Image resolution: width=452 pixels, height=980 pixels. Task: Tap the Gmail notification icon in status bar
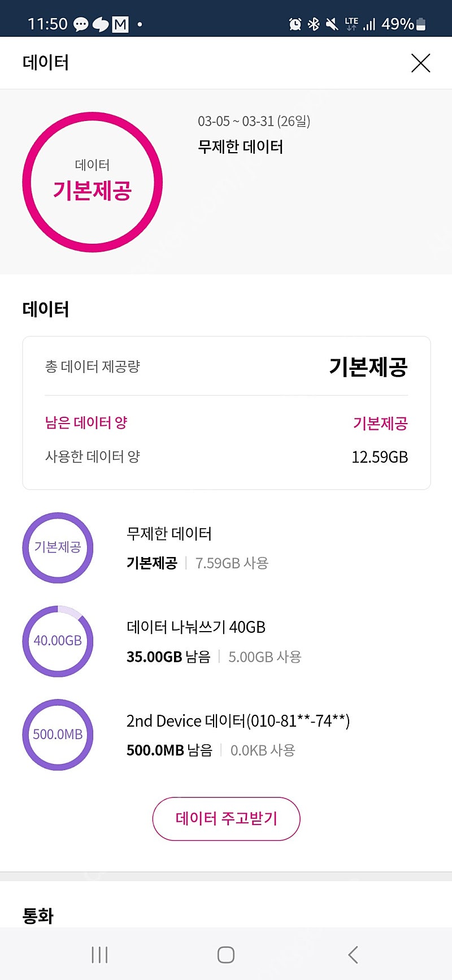120,24
